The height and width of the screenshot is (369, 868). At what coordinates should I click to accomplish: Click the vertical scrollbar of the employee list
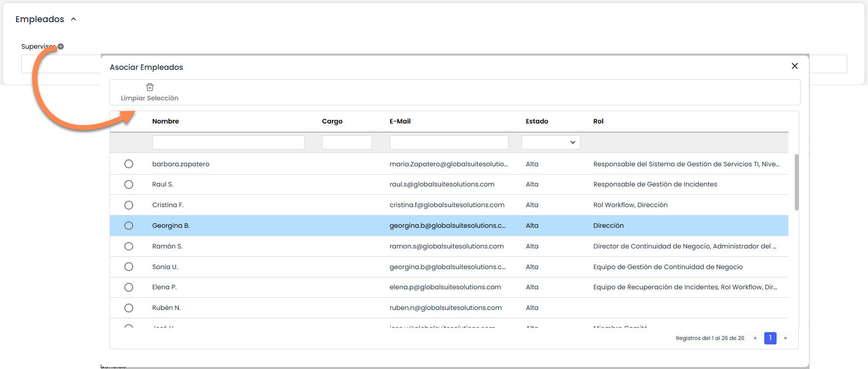[796, 182]
